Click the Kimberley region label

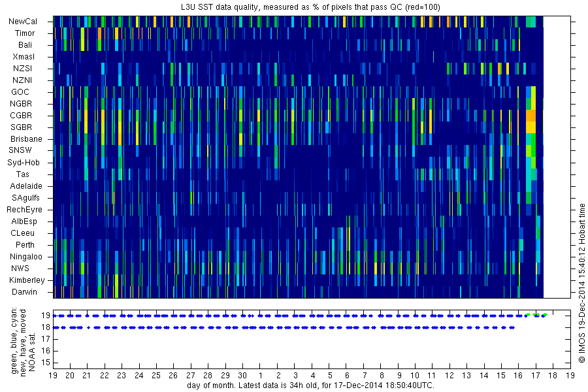(x=27, y=280)
